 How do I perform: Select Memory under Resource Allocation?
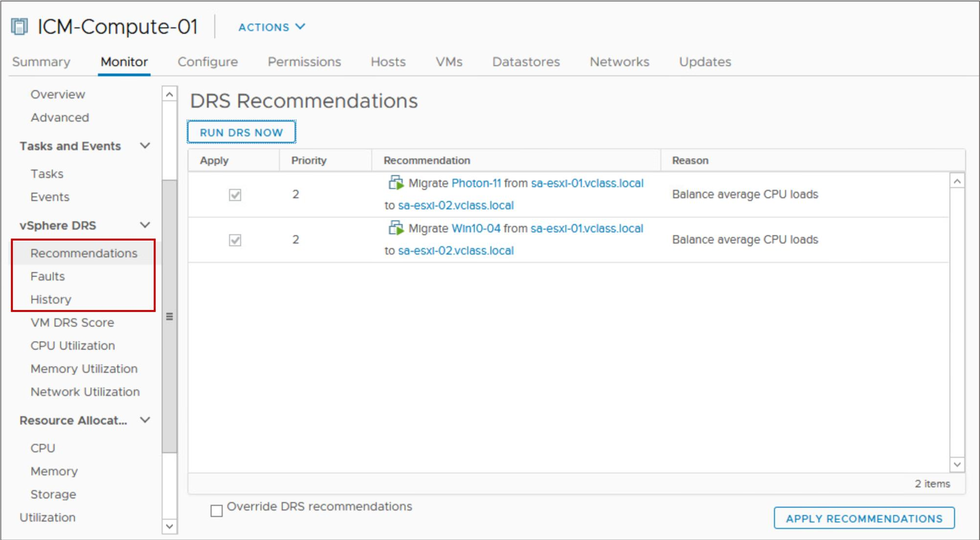(54, 471)
